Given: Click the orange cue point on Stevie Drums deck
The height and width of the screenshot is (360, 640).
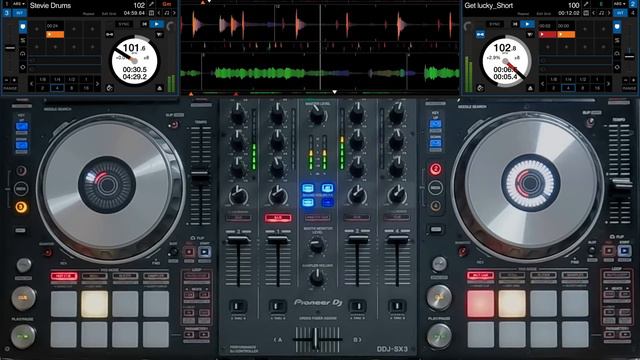Looking at the screenshot, I should [x=55, y=34].
